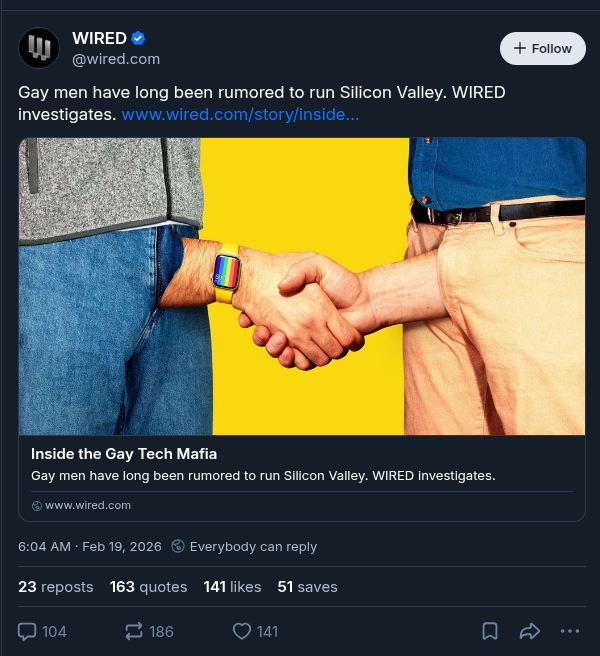Click the @wired.com handle

(116, 59)
